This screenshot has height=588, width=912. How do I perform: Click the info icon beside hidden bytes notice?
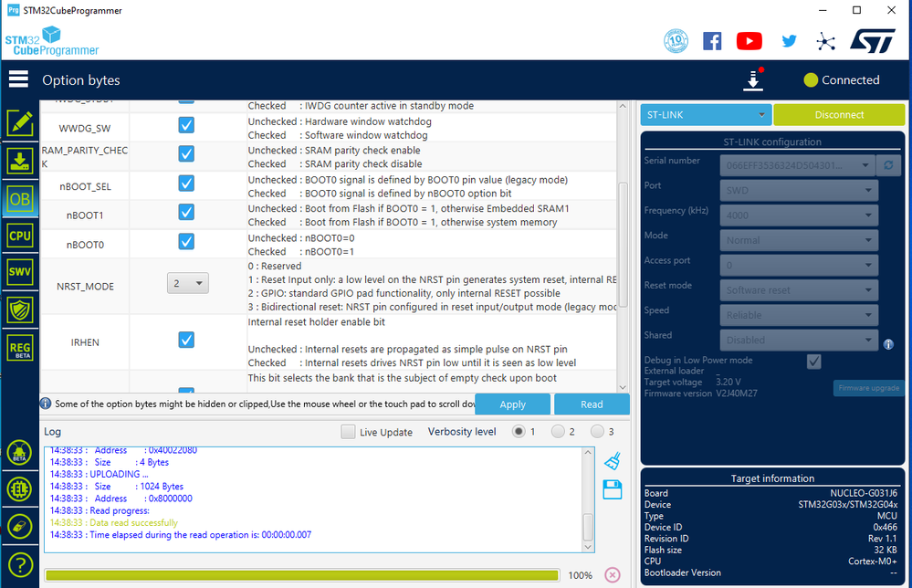46,403
